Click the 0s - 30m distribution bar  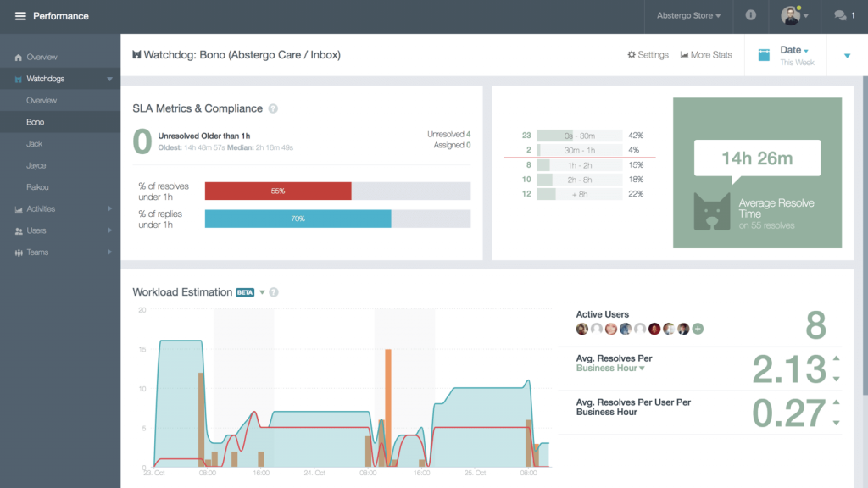[x=580, y=136]
